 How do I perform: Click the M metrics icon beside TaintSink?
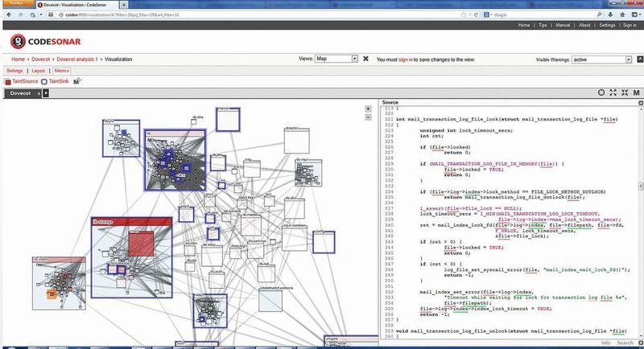76,81
